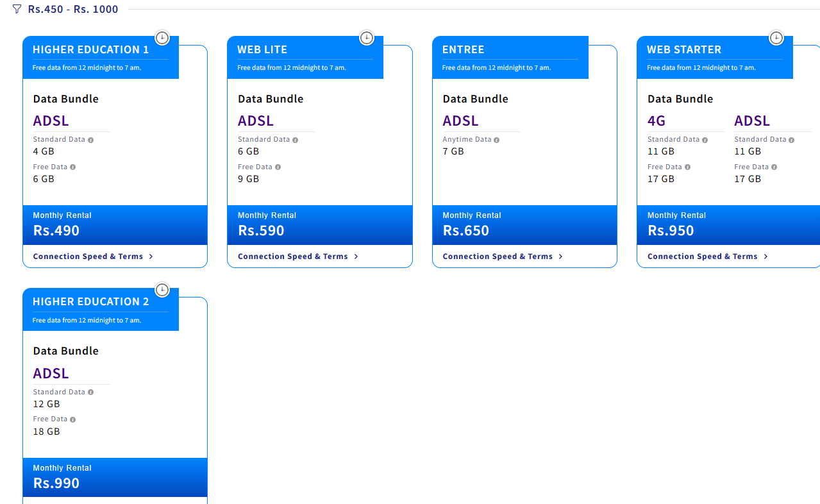Click Free Data info icon in Web Lite
The width and height of the screenshot is (820, 504).
pos(278,167)
